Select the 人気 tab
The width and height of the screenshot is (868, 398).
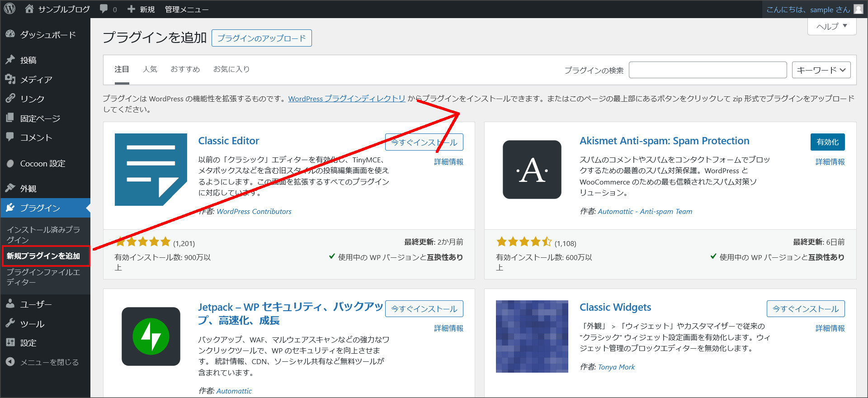click(150, 69)
